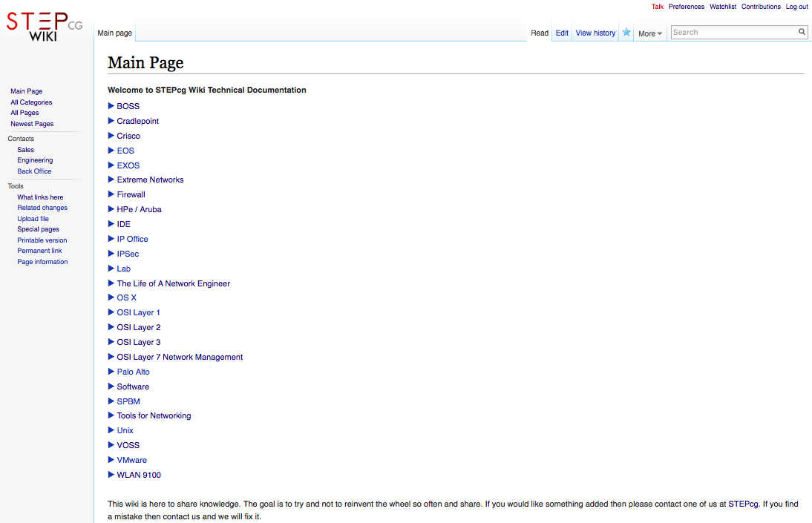Expand the Cradlepoint category triangle

(111, 121)
